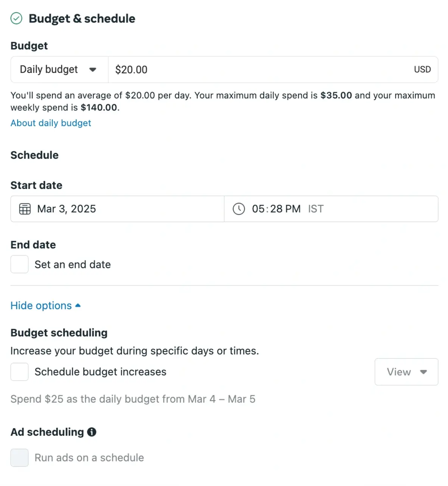This screenshot has height=486, width=448.
Task: Click the Hide options collapse arrow
Action: point(78,306)
